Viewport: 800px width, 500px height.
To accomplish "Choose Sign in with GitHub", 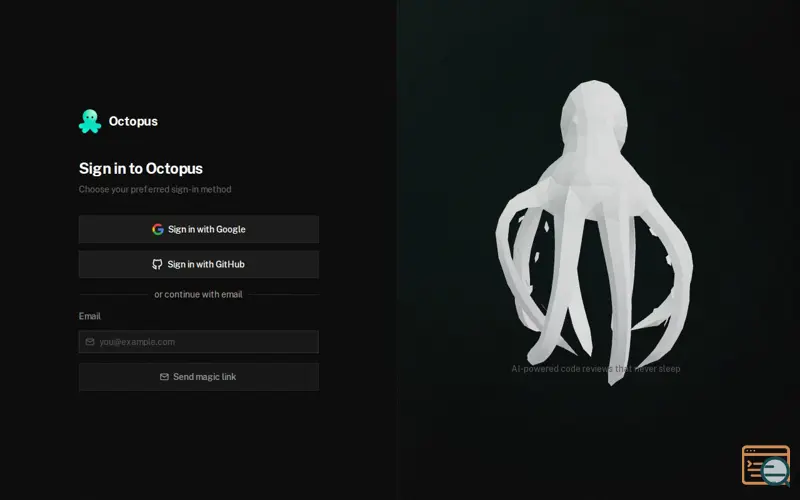I will (199, 264).
